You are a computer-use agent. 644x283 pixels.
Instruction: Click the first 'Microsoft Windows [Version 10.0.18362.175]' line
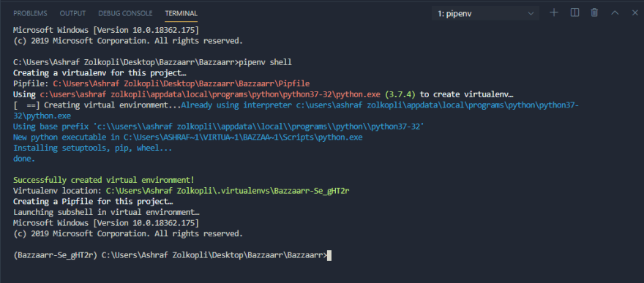106,31
